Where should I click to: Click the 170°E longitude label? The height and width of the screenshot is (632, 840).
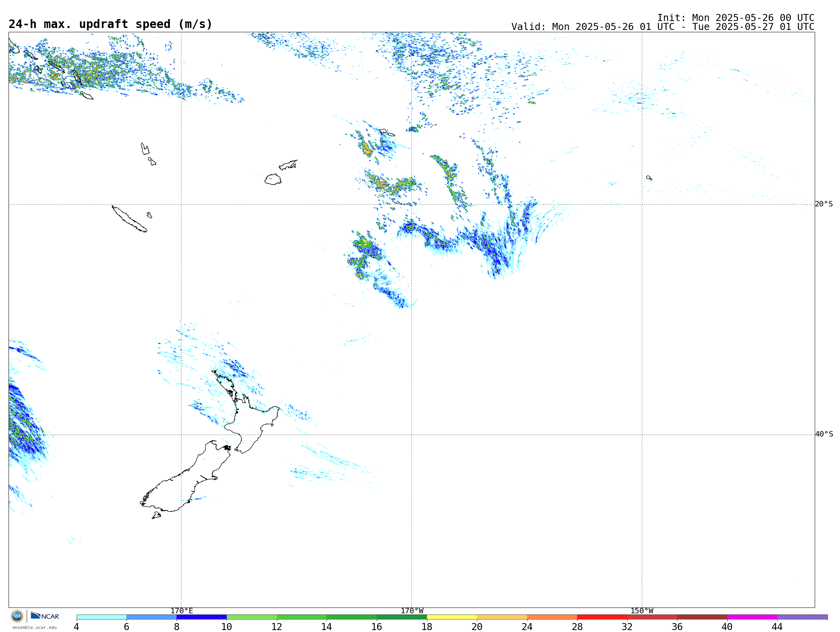click(x=182, y=611)
